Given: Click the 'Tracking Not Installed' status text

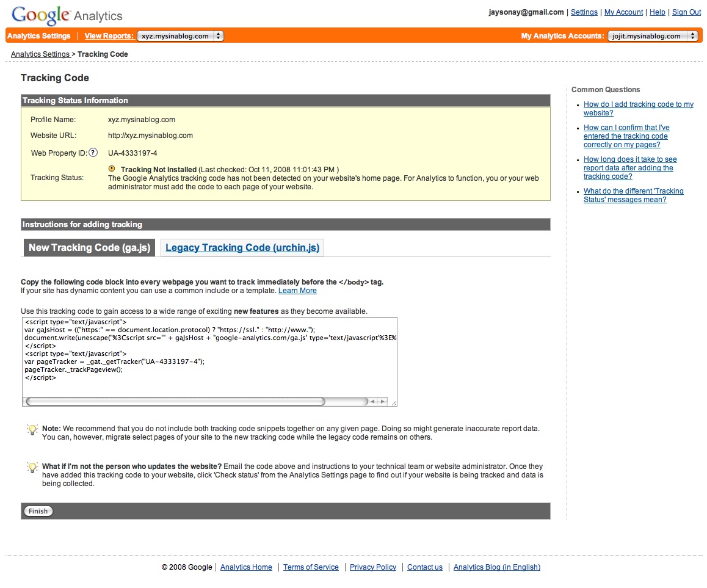Looking at the screenshot, I should [x=159, y=170].
